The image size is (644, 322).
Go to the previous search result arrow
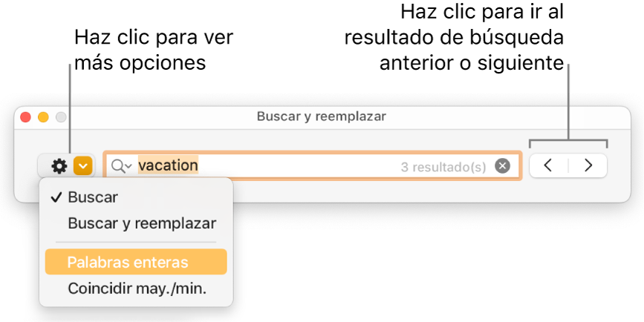pos(548,165)
